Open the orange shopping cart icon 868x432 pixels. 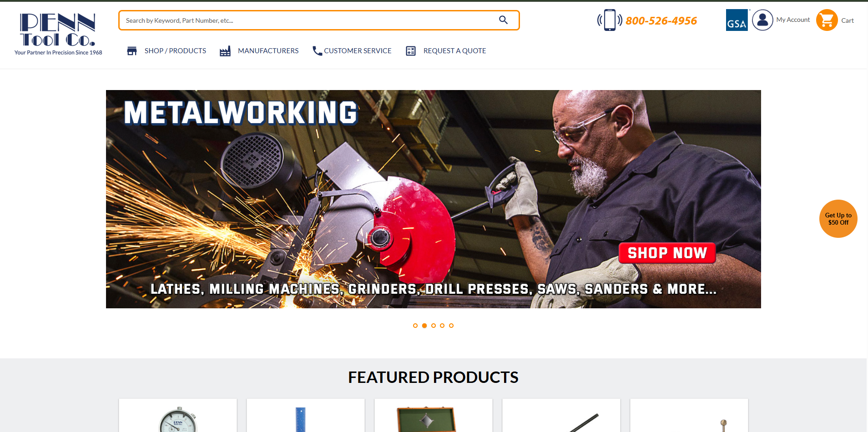tap(827, 20)
